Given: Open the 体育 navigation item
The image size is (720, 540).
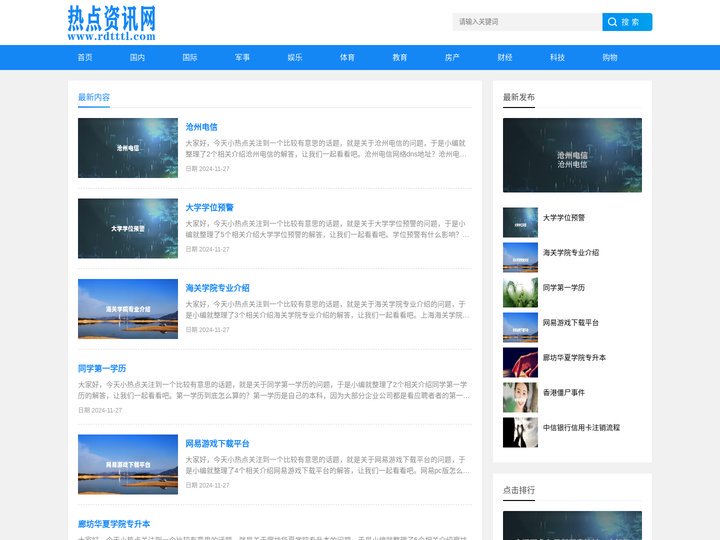Looking at the screenshot, I should tap(347, 57).
